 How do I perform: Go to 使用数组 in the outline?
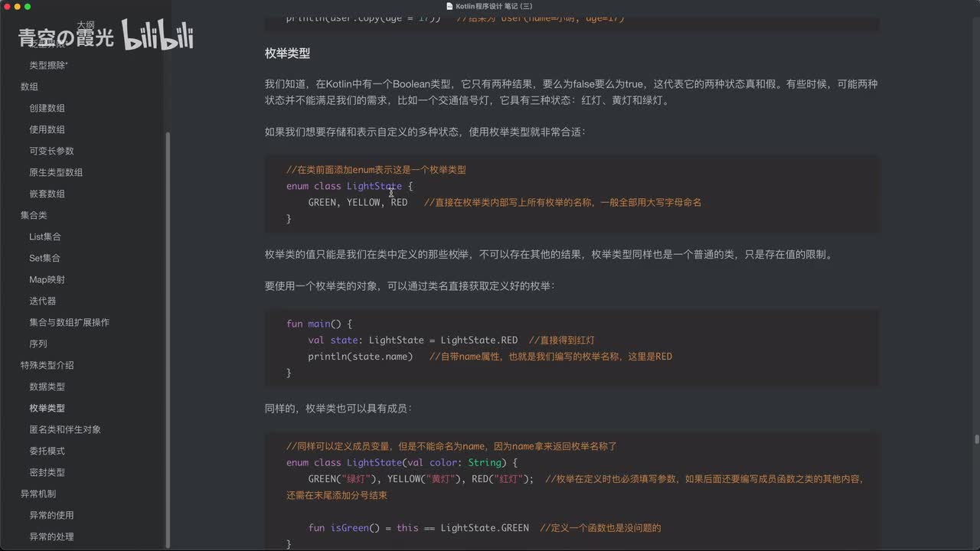(x=47, y=129)
